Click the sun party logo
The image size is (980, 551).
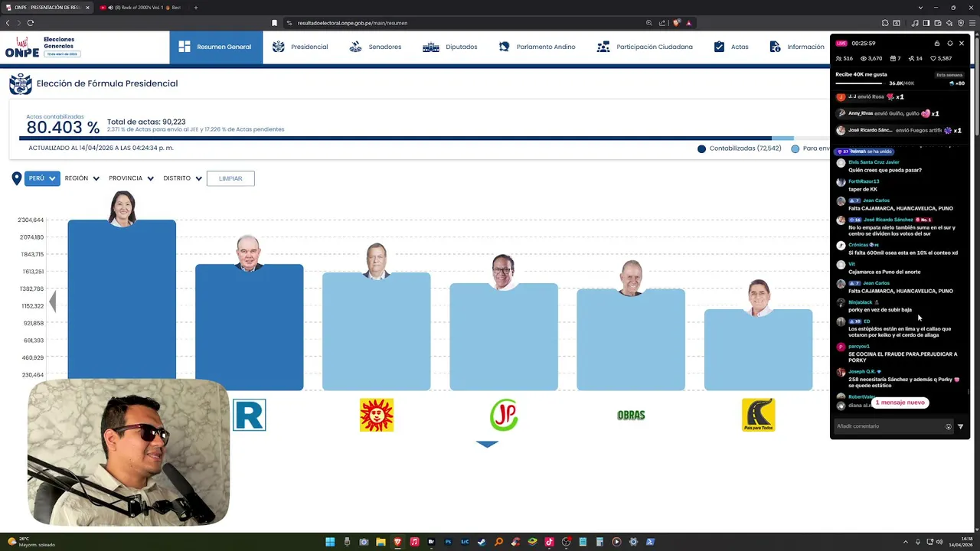[377, 415]
